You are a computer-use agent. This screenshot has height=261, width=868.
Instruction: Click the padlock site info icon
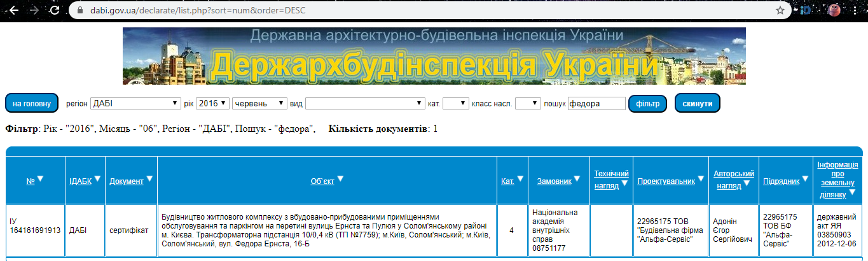pos(79,11)
